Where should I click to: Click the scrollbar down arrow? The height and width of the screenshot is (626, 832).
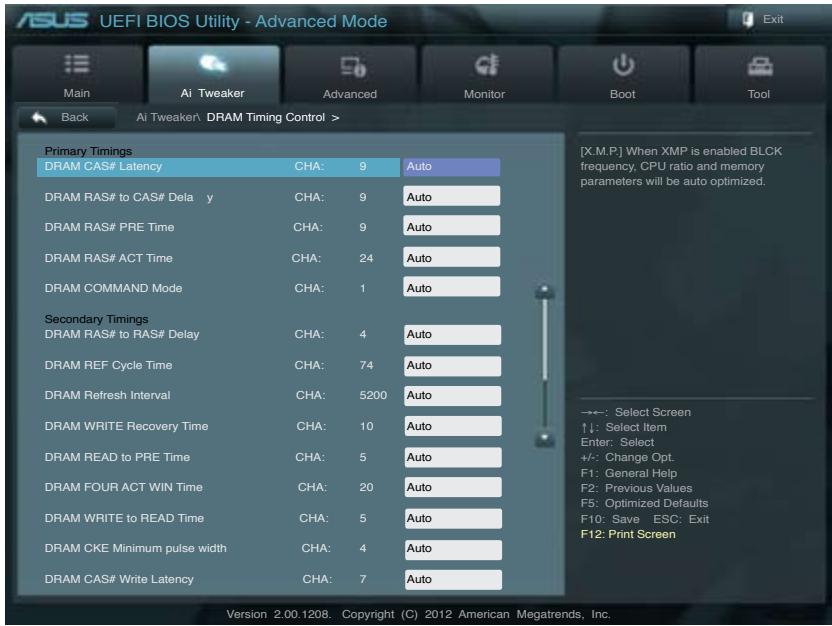click(x=544, y=439)
